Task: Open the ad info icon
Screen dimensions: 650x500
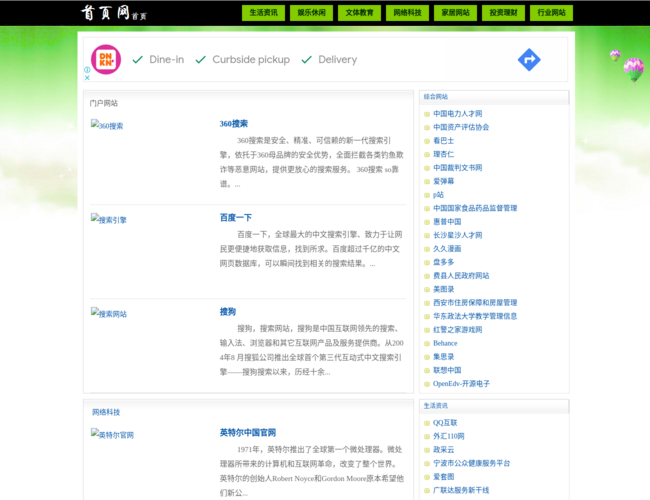Action: pyautogui.click(x=87, y=70)
